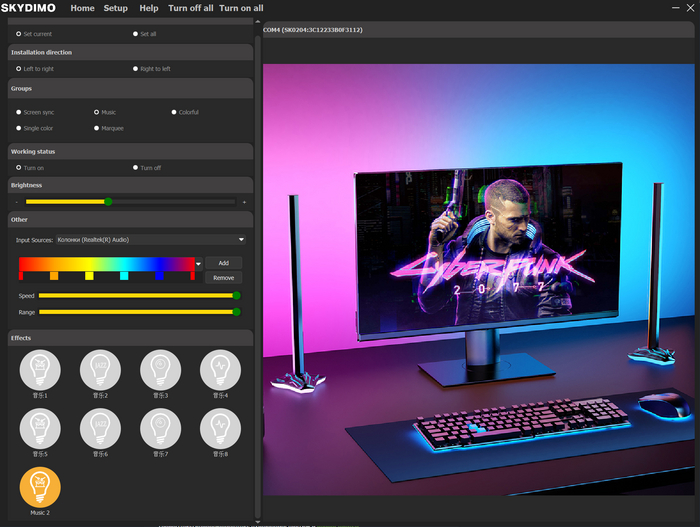Choose the Screen sync group mode

click(x=19, y=112)
